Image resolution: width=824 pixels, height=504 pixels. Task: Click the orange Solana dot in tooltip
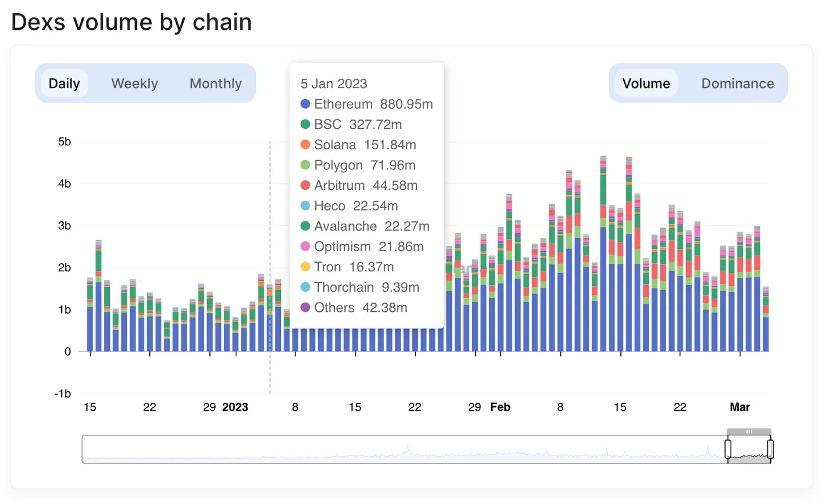pos(305,145)
